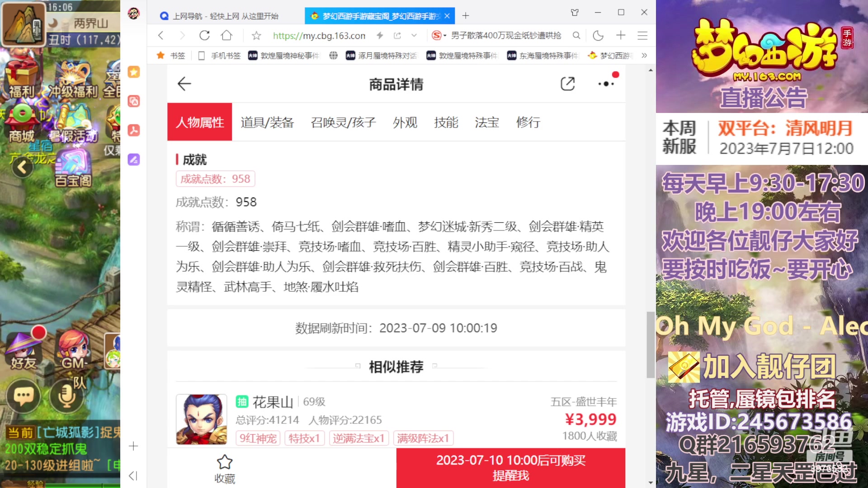
Task: Click the scrollbar down arrow
Action: (x=651, y=483)
